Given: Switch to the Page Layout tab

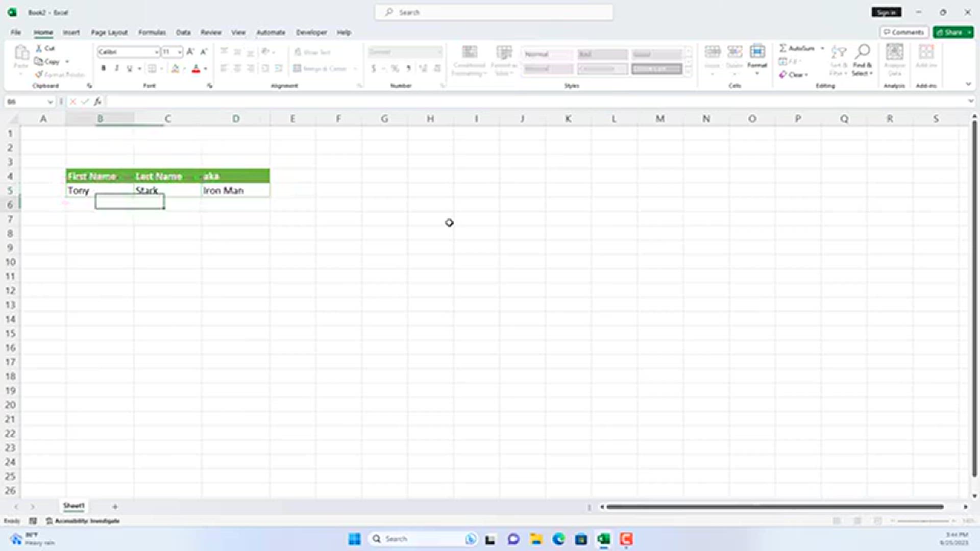Looking at the screenshot, I should coord(109,32).
